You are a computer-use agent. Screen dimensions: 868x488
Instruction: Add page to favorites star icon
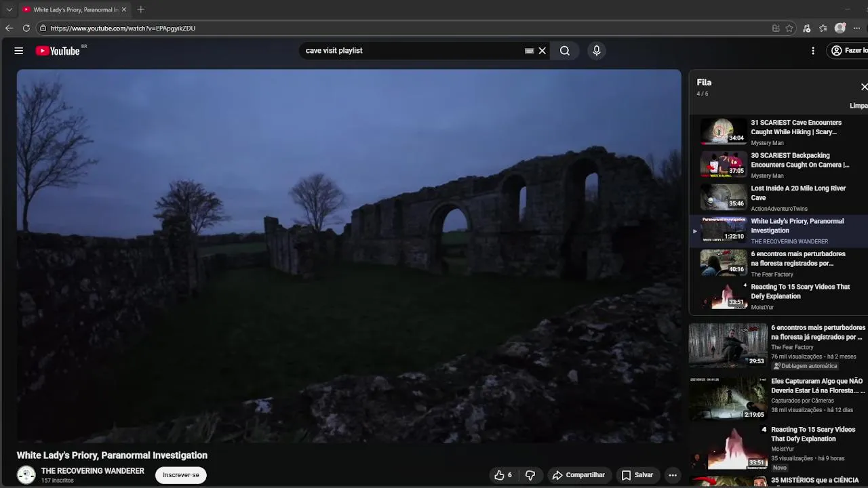point(789,28)
